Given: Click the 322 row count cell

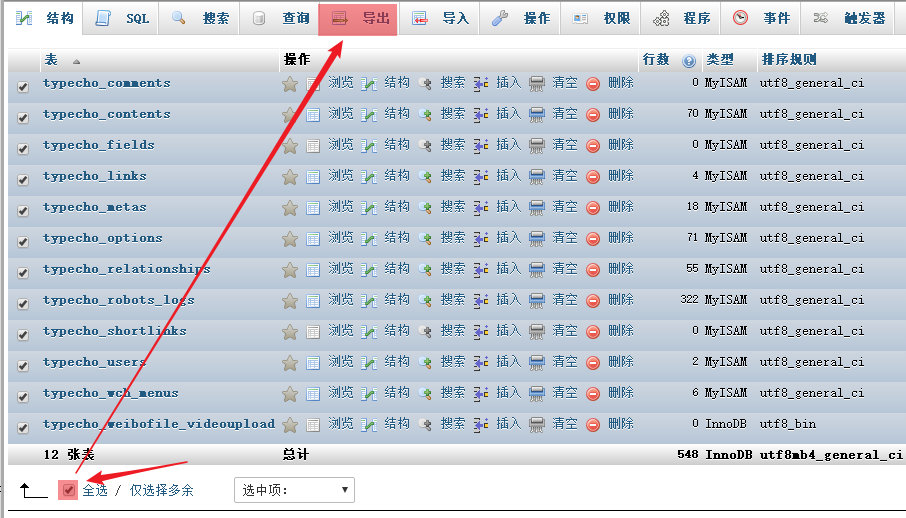Looking at the screenshot, I should tap(689, 300).
